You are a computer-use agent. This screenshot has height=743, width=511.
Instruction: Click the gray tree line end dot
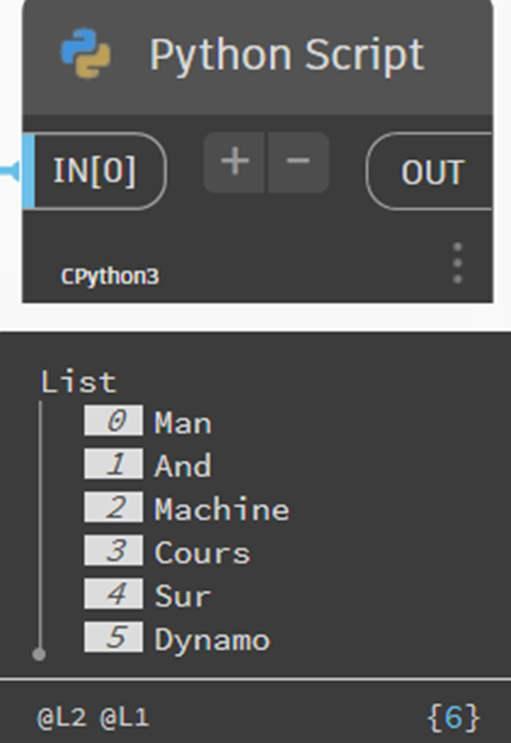pos(39,654)
